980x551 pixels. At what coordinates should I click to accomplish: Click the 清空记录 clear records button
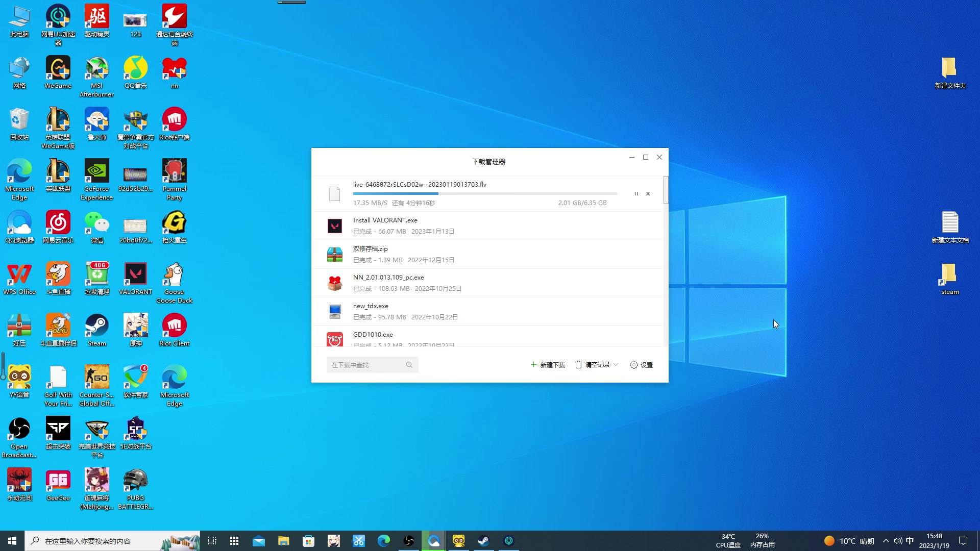pos(593,365)
